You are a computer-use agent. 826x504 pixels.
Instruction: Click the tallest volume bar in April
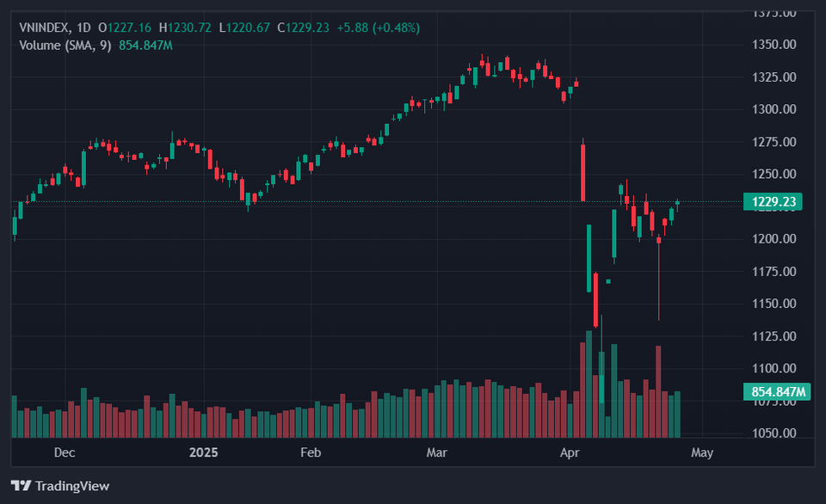pos(589,384)
